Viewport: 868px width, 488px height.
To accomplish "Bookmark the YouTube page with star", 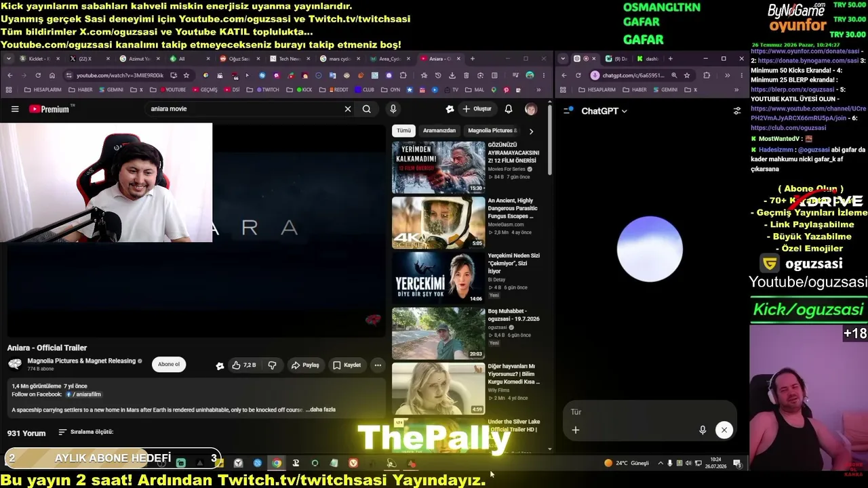I will coord(186,75).
